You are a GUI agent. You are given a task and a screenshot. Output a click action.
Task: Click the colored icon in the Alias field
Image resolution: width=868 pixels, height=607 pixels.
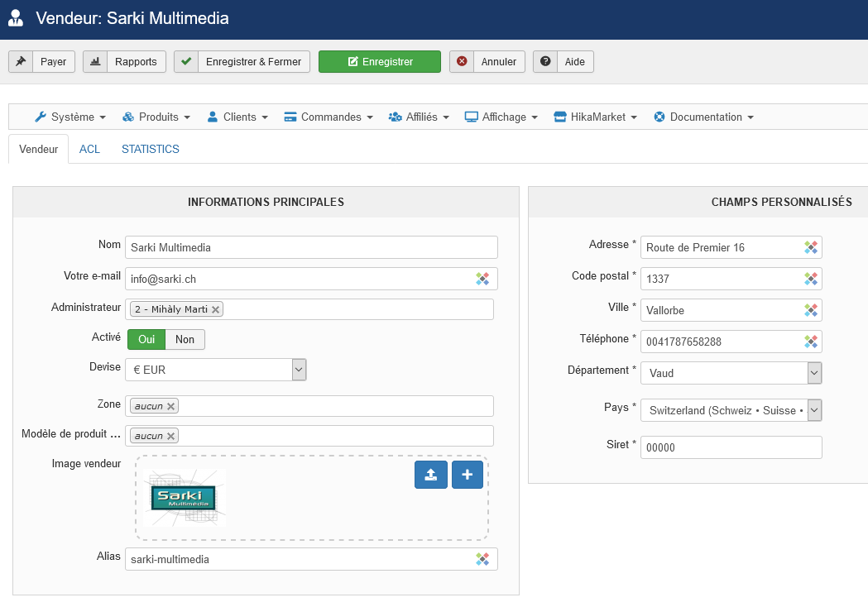coord(482,559)
